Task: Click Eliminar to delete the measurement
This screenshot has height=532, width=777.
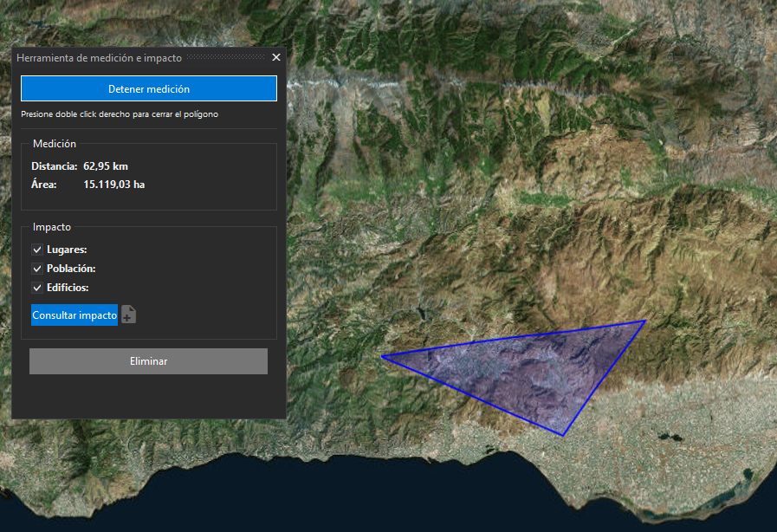Action: click(148, 361)
